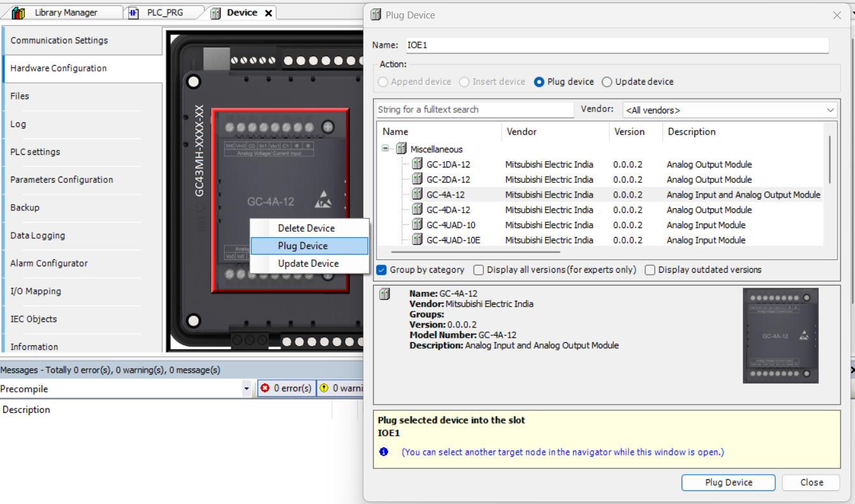855x504 pixels.
Task: Open Backup page in sidebar
Action: click(x=83, y=208)
